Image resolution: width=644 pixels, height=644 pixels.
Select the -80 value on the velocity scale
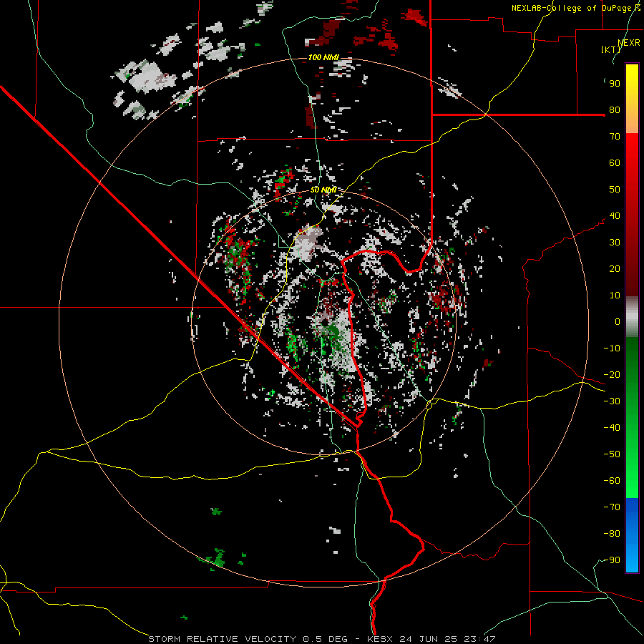[x=612, y=534]
